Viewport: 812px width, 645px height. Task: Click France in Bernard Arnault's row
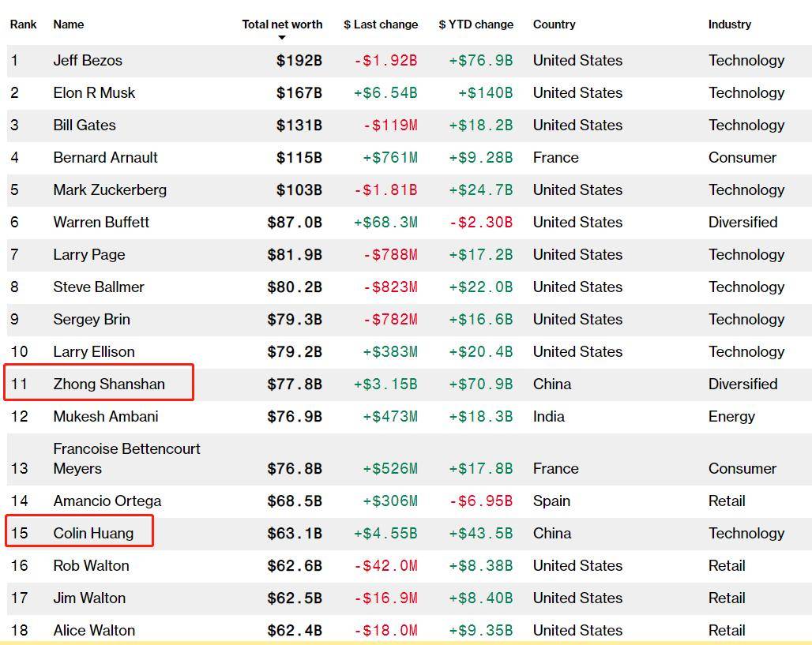pos(555,157)
